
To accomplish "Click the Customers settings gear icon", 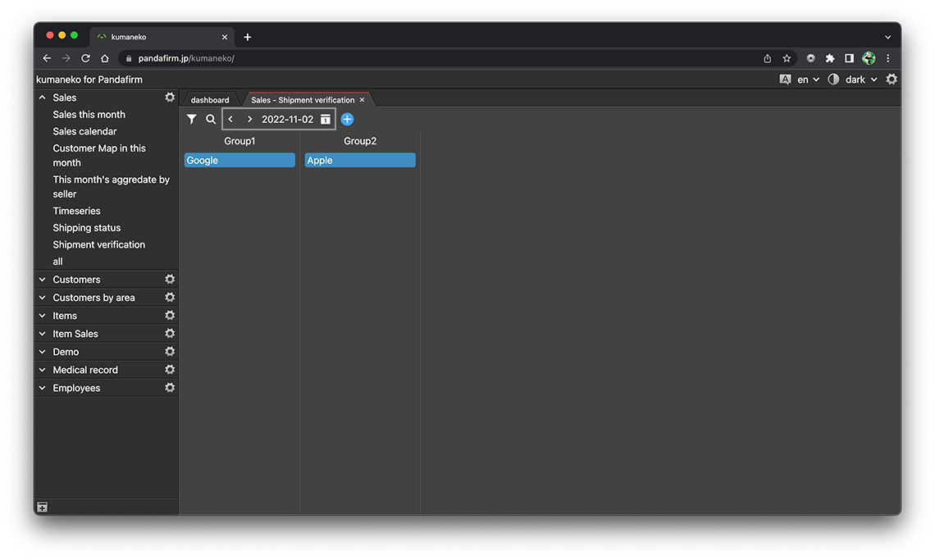I will [x=170, y=280].
